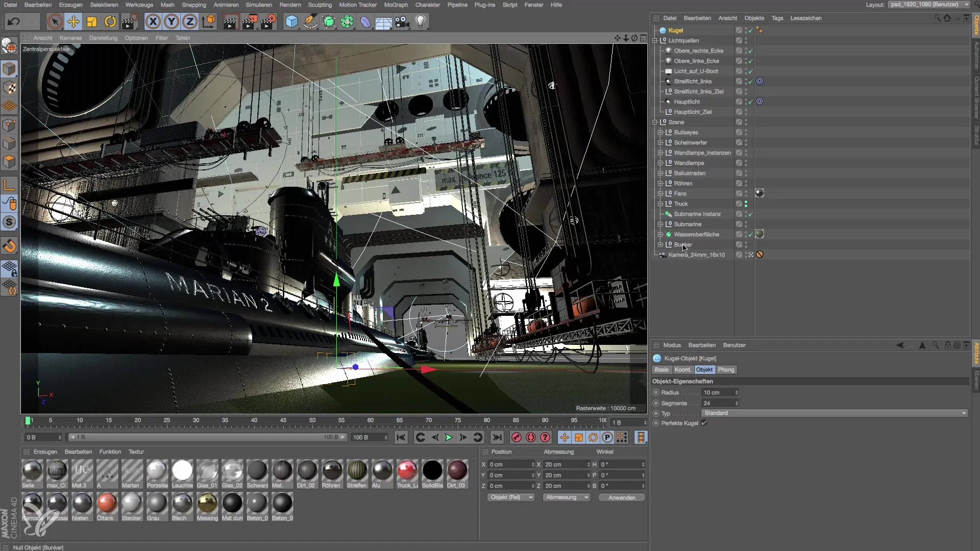Toggle X axis lock
Viewport: 980px width, 551px height.
153,21
